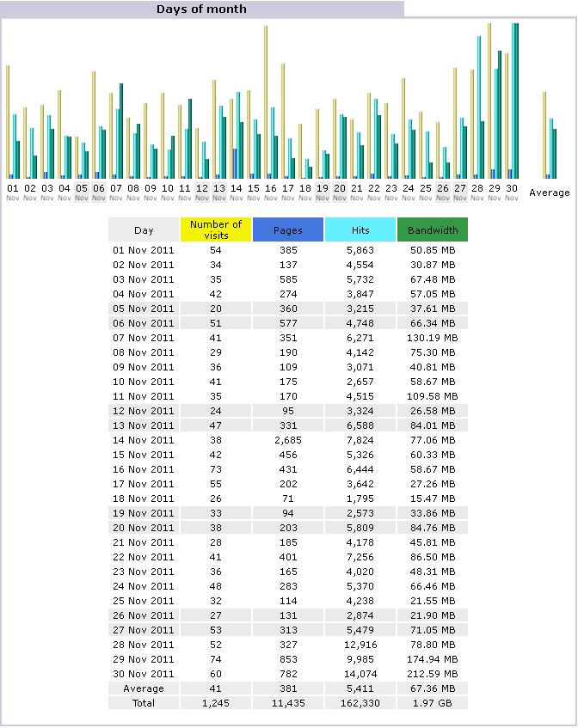
Task: Select the green Bandwidth column header
Action: 433,229
